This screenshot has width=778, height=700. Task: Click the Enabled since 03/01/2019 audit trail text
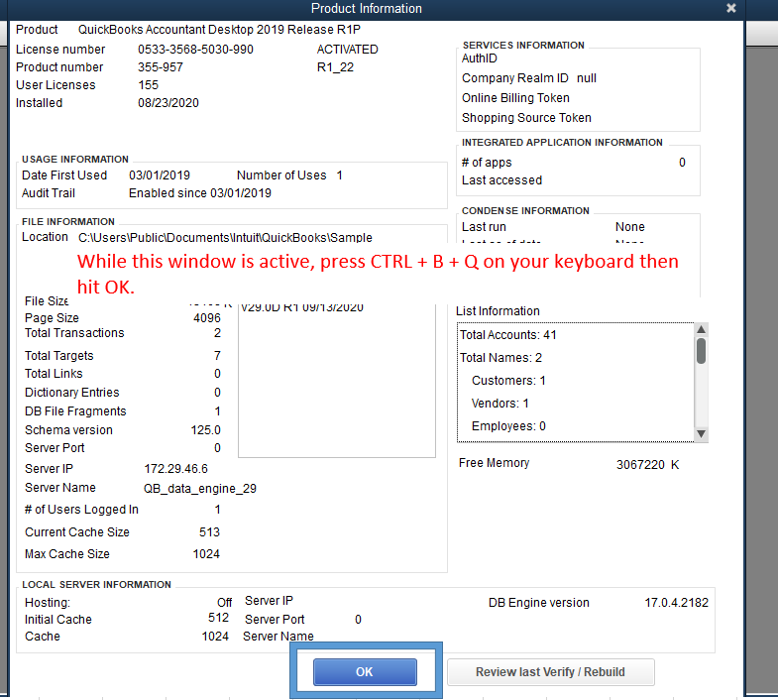(200, 193)
